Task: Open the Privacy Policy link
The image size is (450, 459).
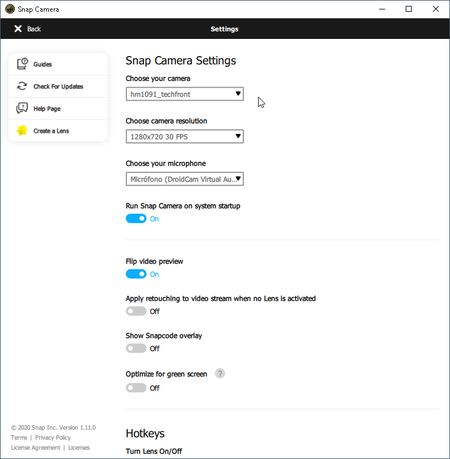Action: 53,437
